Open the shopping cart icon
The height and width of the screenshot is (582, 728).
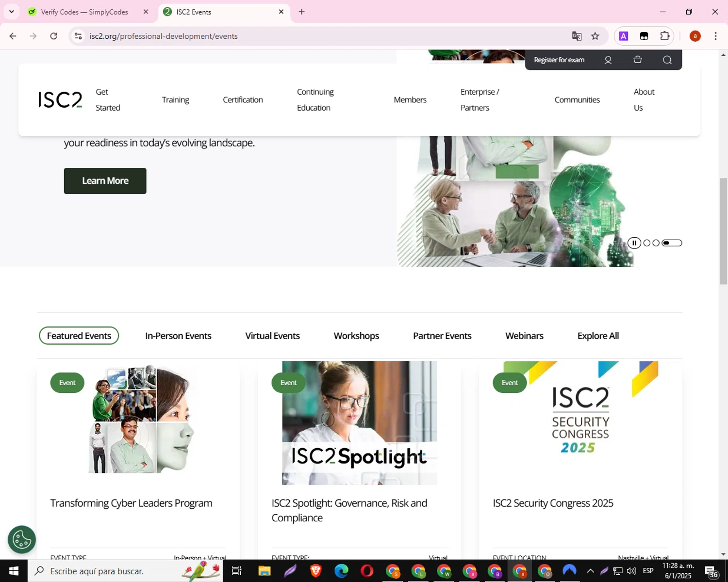[x=638, y=60]
